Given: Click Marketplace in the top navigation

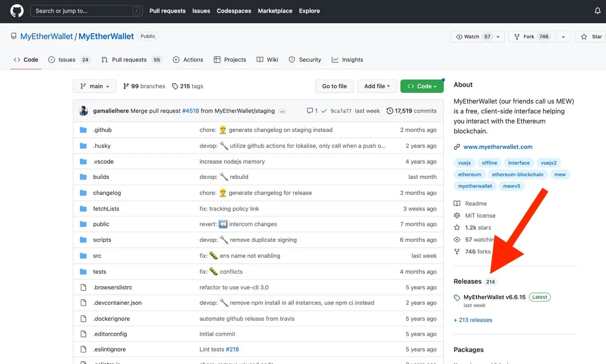Looking at the screenshot, I should [x=275, y=11].
